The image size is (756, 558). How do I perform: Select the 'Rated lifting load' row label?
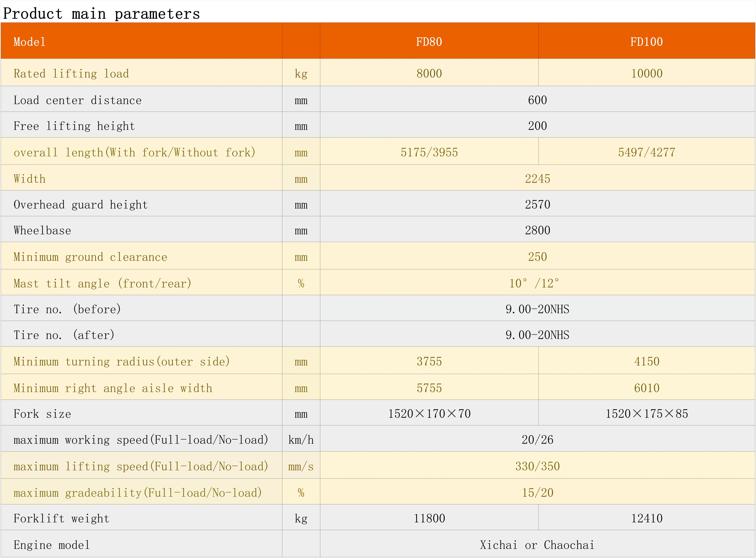[x=71, y=74]
